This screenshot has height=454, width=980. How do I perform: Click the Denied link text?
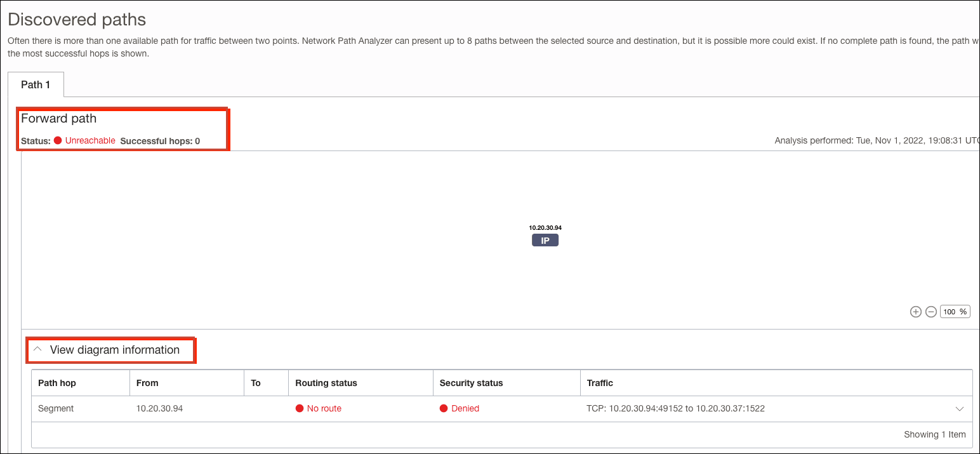464,408
